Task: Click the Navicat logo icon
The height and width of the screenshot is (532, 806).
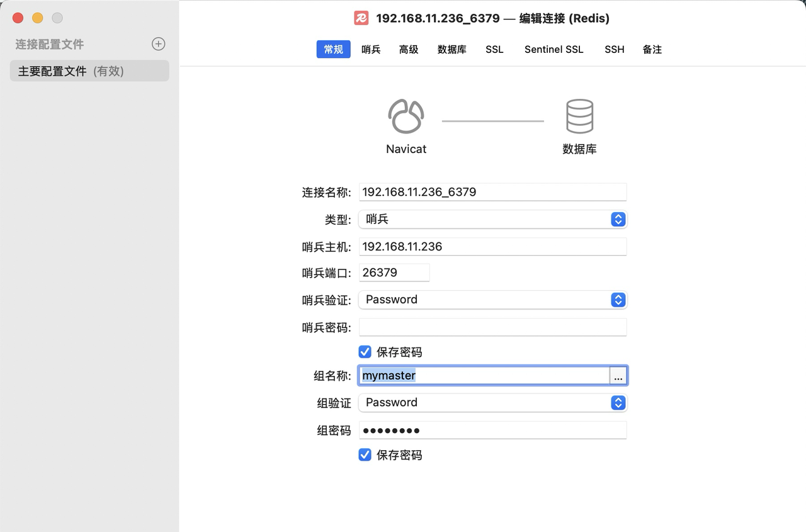Action: pyautogui.click(x=406, y=116)
